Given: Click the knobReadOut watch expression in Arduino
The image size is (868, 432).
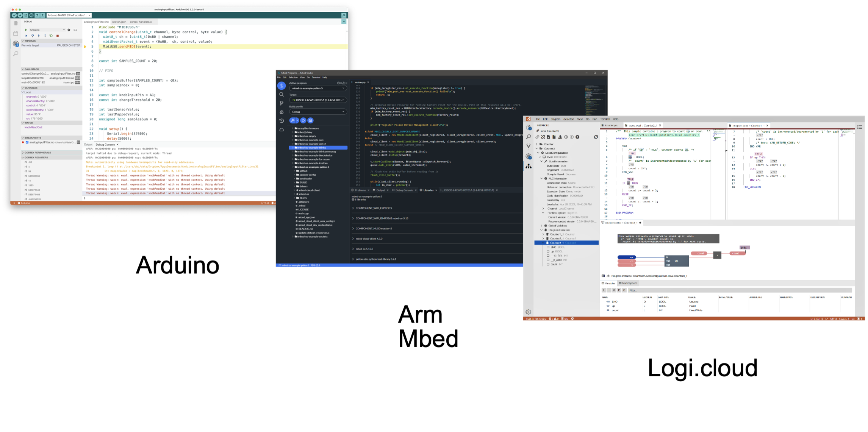Looking at the screenshot, I should [x=33, y=127].
